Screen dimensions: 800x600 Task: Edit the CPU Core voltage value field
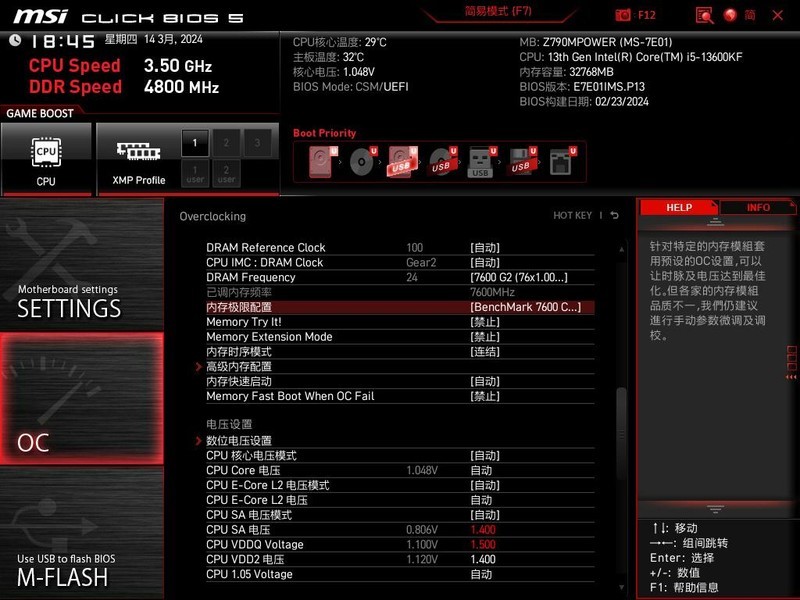click(x=480, y=469)
